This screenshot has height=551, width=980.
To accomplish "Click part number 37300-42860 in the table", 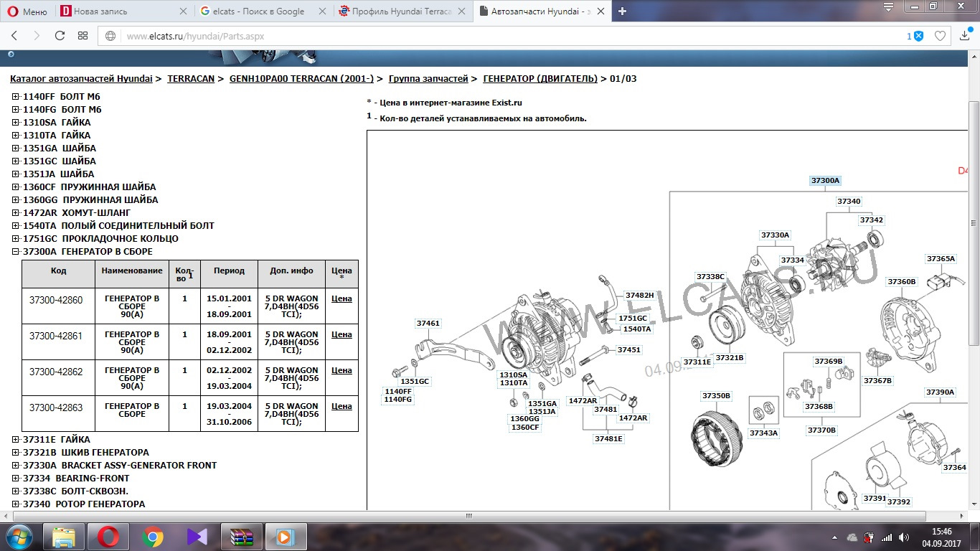I will point(56,300).
